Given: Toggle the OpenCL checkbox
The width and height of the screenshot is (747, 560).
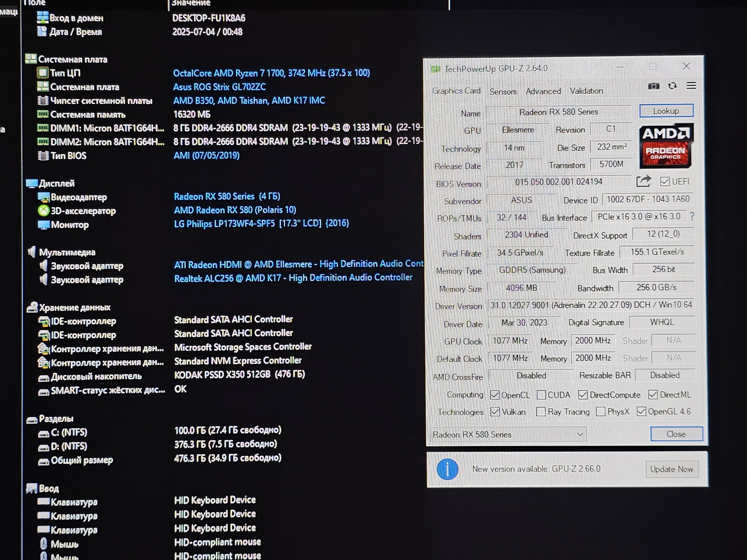Looking at the screenshot, I should [x=495, y=395].
